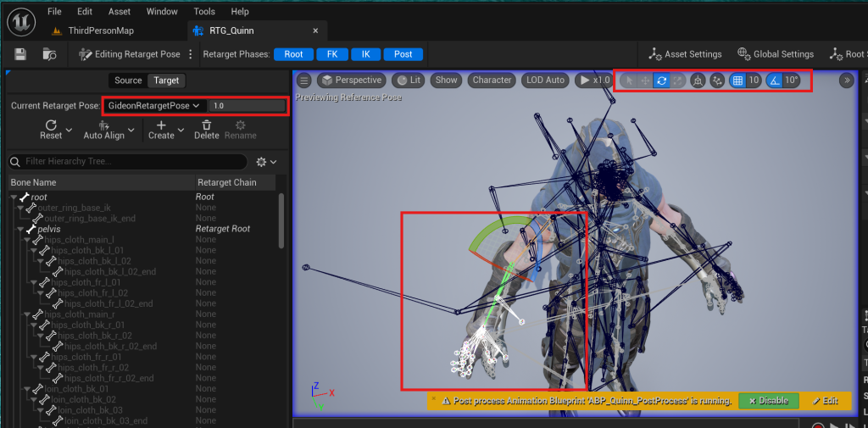Open the Edit menu

(x=85, y=12)
